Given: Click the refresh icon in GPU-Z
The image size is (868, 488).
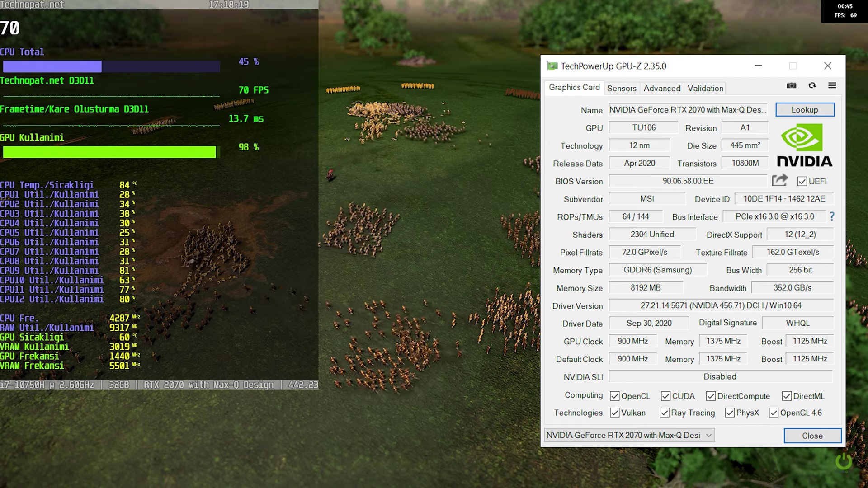Looking at the screenshot, I should click(812, 86).
